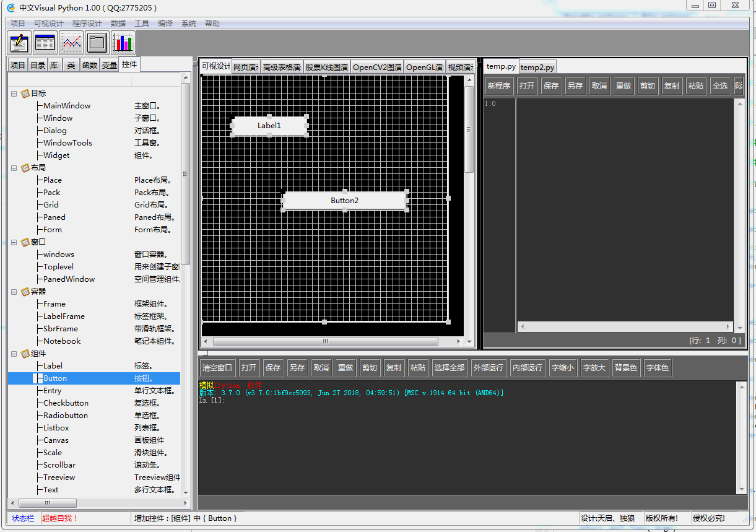Click 选择全部 in the console toolbar
The image size is (756, 532).
point(450,368)
